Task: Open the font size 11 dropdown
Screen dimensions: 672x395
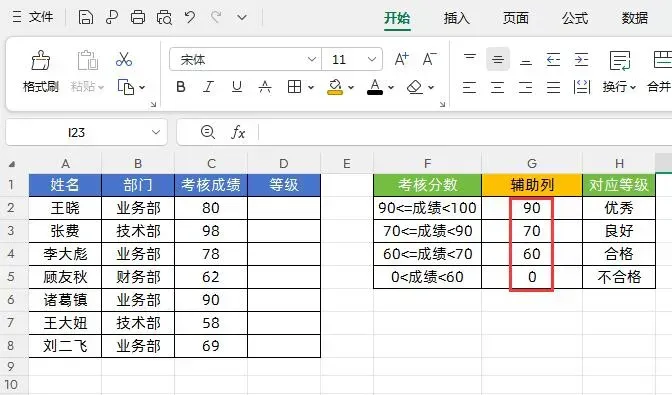Action: tap(372, 59)
